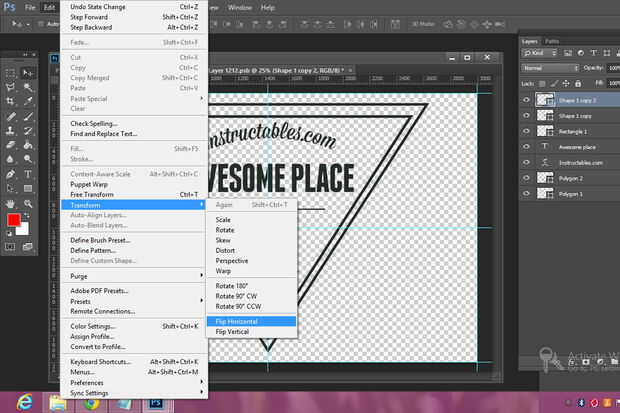620x413 pixels.
Task: Choose Flip Horizontal from Transform submenu
Action: tap(251, 321)
